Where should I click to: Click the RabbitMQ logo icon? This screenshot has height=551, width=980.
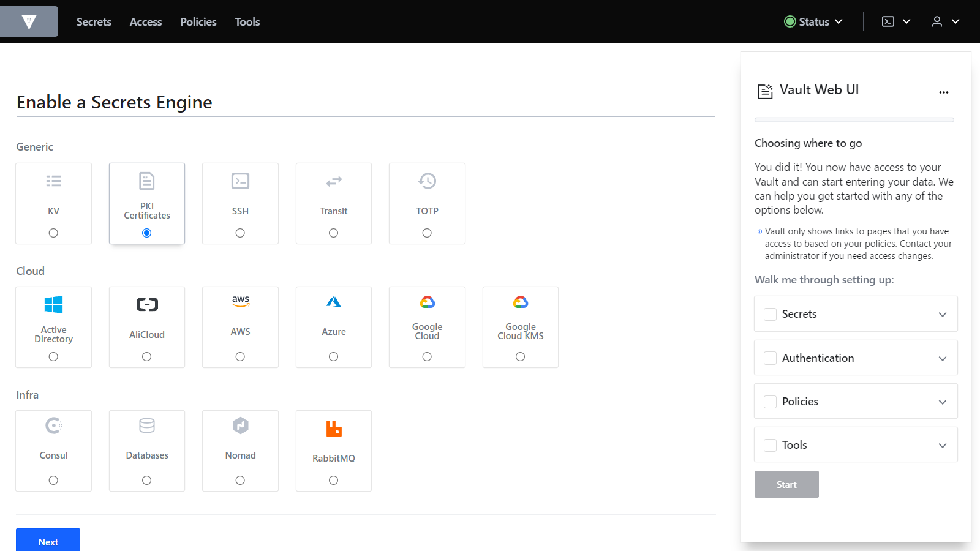pyautogui.click(x=333, y=429)
